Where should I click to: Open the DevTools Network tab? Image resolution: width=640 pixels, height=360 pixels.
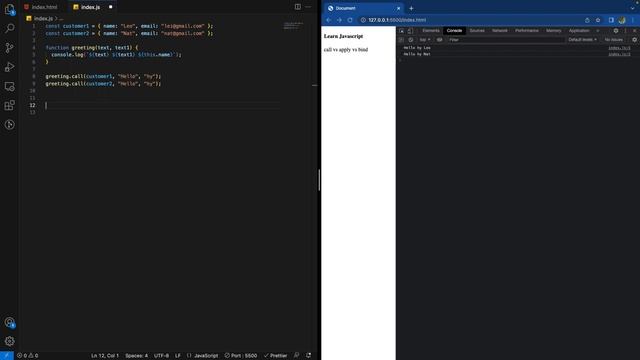(x=500, y=31)
